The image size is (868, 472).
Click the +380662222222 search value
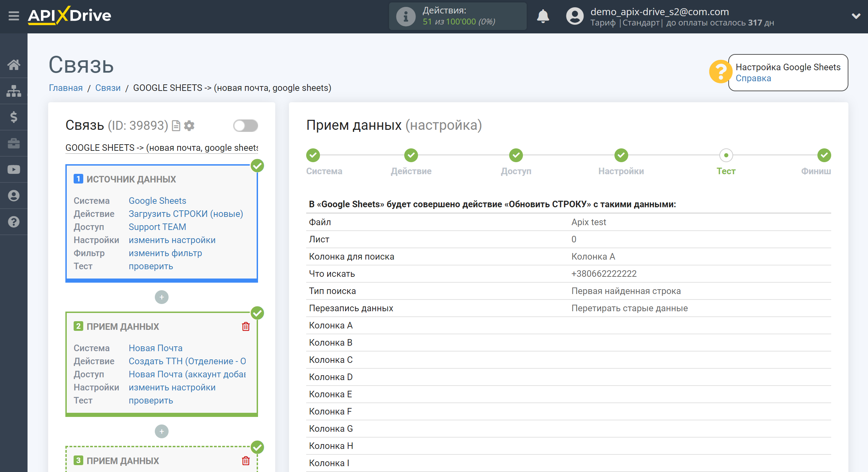coord(604,274)
